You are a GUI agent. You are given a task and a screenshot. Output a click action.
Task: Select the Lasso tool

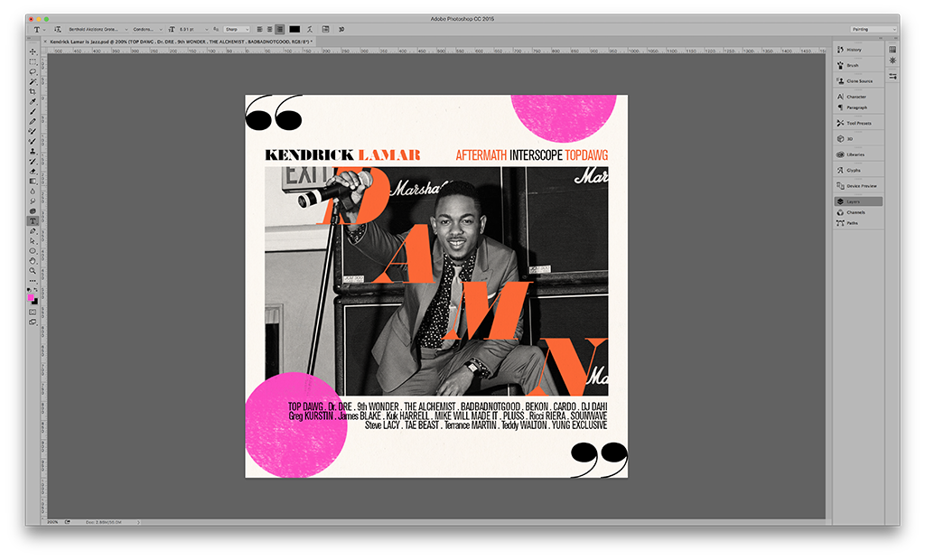coord(33,71)
